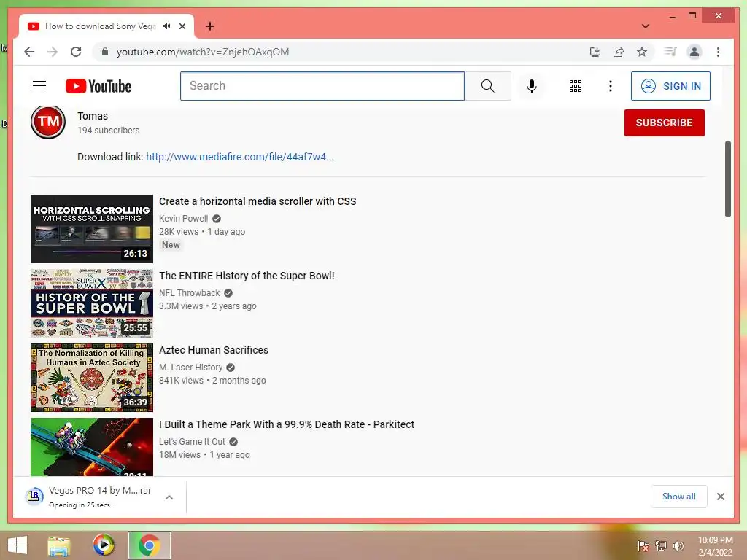This screenshot has width=747, height=560.
Task: Click Show all downloads
Action: pyautogui.click(x=679, y=497)
